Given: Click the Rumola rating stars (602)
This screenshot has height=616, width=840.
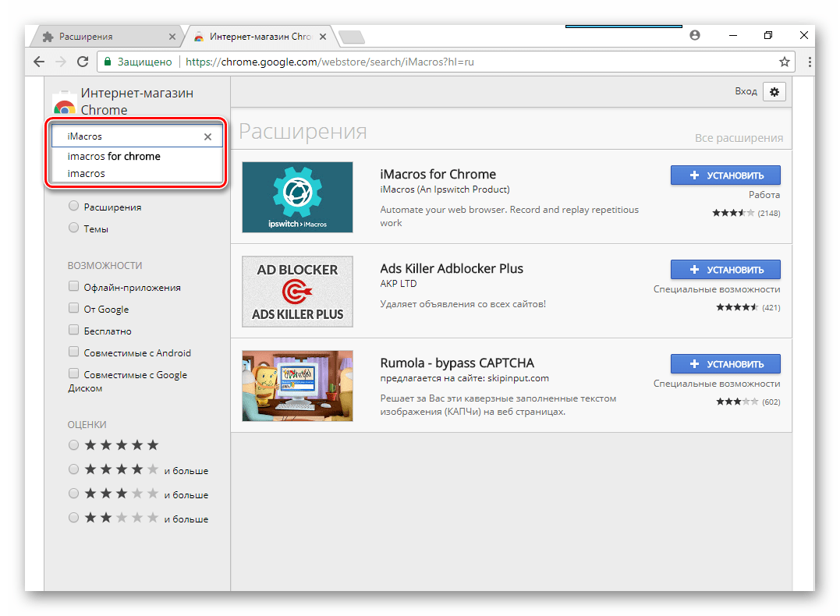Looking at the screenshot, I should click(x=737, y=402).
